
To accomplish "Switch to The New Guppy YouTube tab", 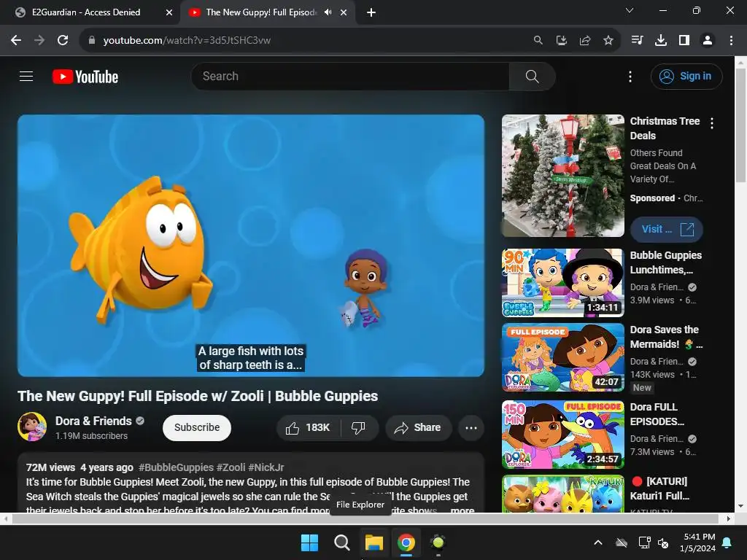I will click(261, 12).
